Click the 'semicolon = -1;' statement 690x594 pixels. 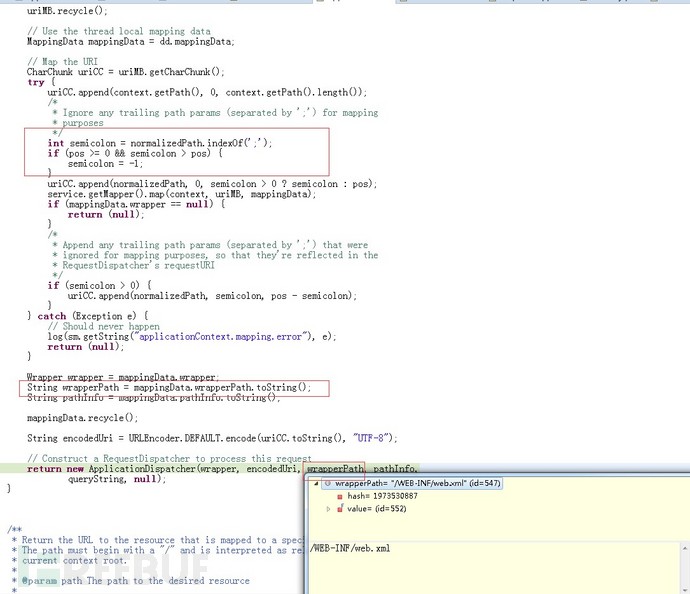[x=105, y=164]
